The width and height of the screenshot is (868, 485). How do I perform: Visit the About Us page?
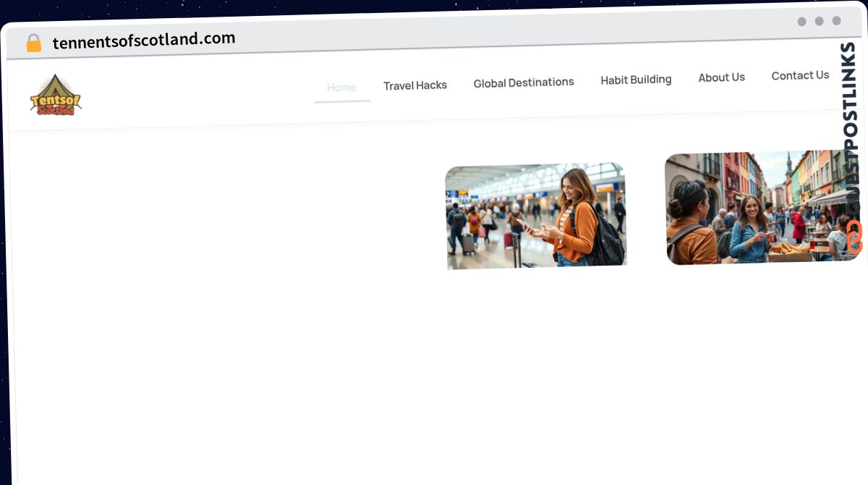point(721,77)
